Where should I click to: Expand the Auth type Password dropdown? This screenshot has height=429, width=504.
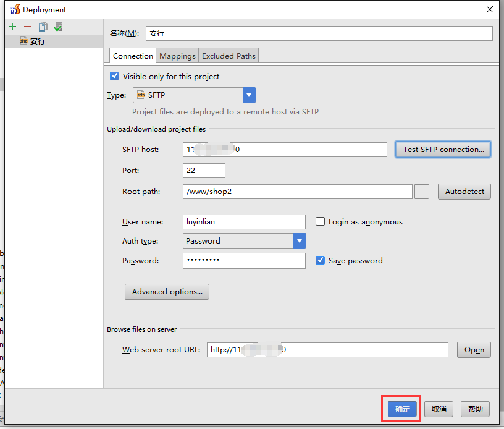pyautogui.click(x=300, y=241)
